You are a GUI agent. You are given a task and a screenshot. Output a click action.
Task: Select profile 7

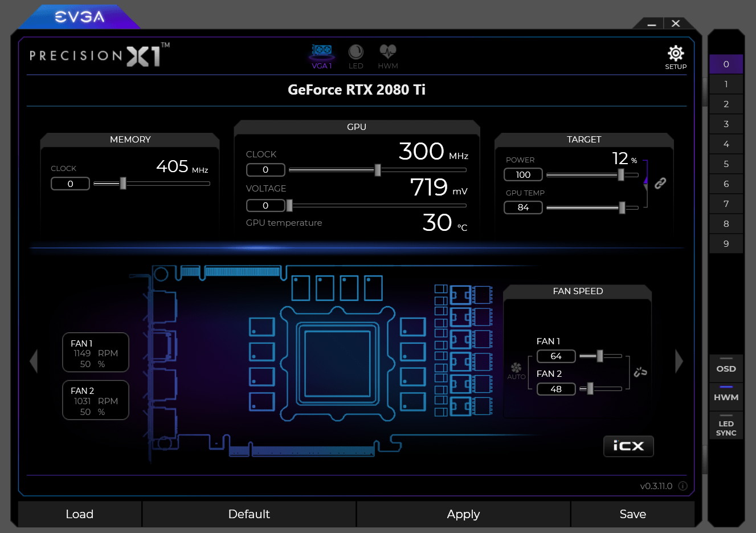pos(726,204)
